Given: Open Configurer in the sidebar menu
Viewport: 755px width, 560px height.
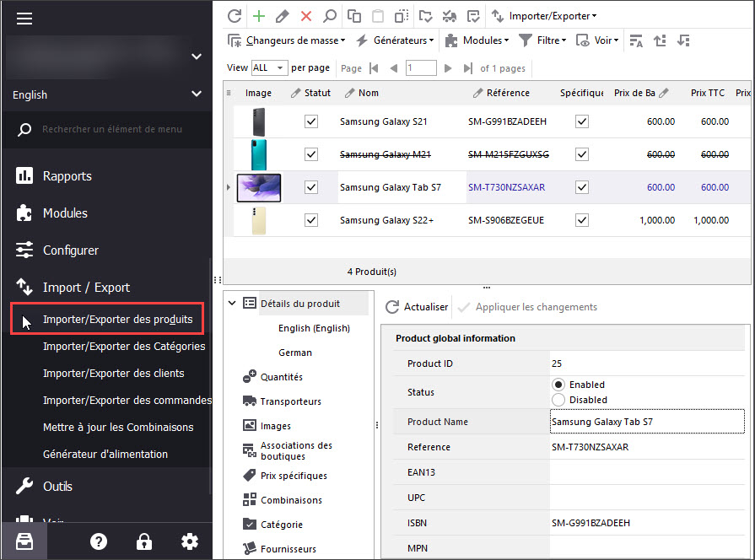Looking at the screenshot, I should click(70, 250).
